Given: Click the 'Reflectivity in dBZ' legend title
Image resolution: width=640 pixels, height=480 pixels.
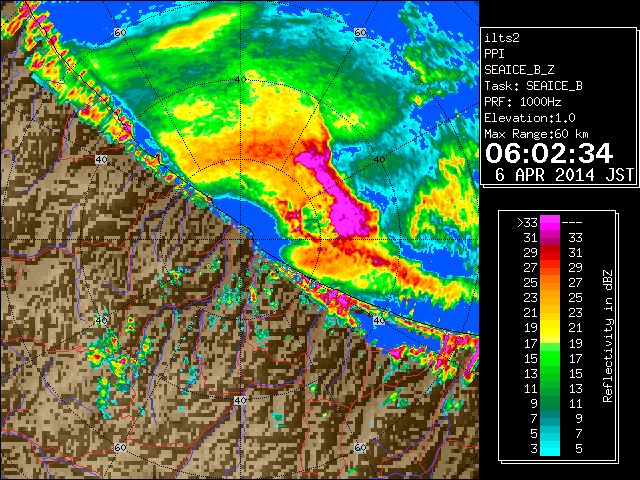Looking at the screenshot, I should point(608,336).
